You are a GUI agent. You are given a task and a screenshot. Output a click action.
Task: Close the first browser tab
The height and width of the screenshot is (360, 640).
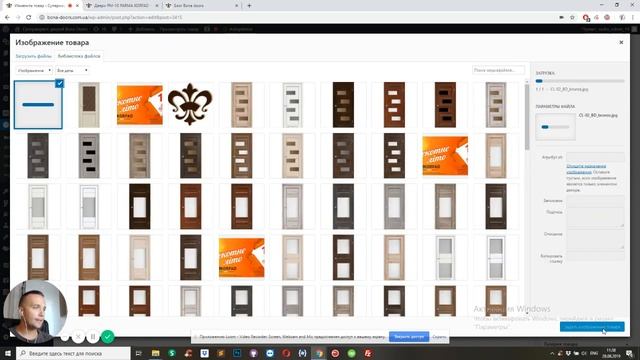tap(77, 6)
